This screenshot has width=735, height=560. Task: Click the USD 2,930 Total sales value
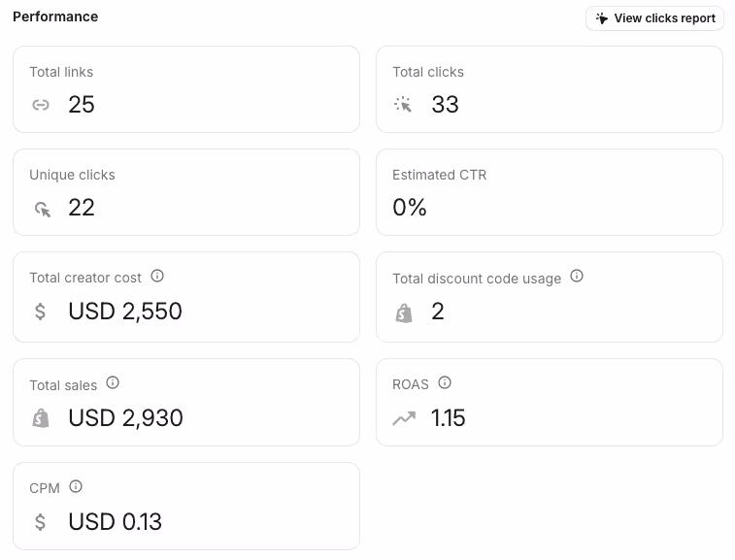coord(125,418)
